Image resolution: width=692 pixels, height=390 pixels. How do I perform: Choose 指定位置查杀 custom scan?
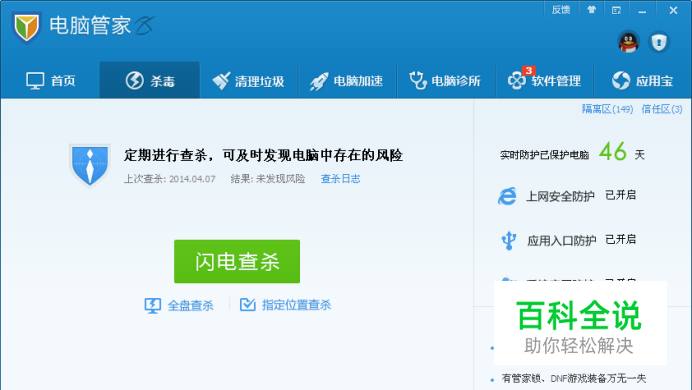286,305
